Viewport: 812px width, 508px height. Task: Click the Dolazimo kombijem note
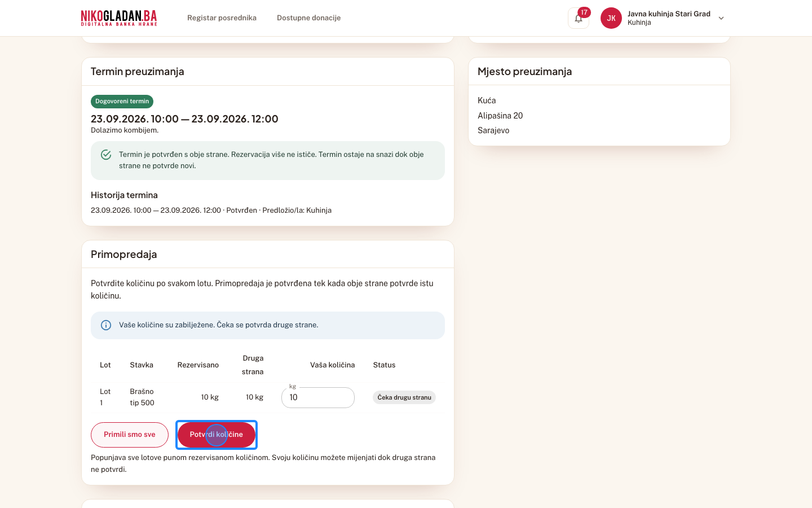pos(125,130)
